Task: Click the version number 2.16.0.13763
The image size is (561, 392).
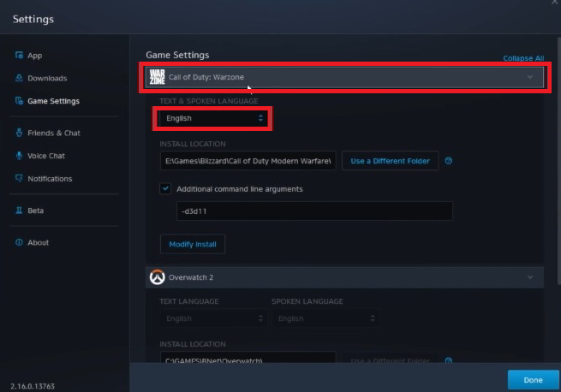Action: [x=33, y=386]
